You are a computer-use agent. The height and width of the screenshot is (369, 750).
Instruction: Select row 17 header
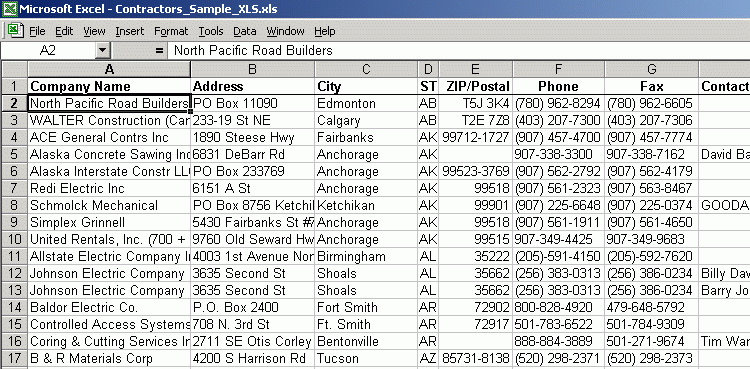14,358
